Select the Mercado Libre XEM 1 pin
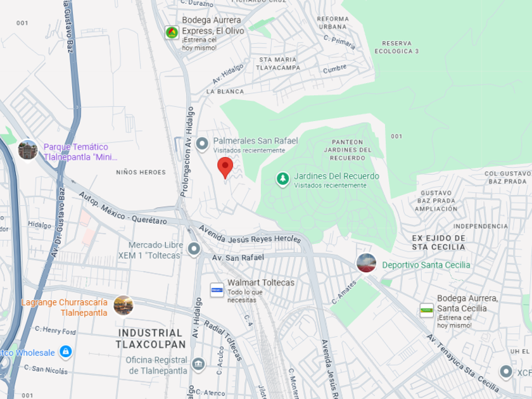Viewport: 532px width, 399px height. [194, 250]
